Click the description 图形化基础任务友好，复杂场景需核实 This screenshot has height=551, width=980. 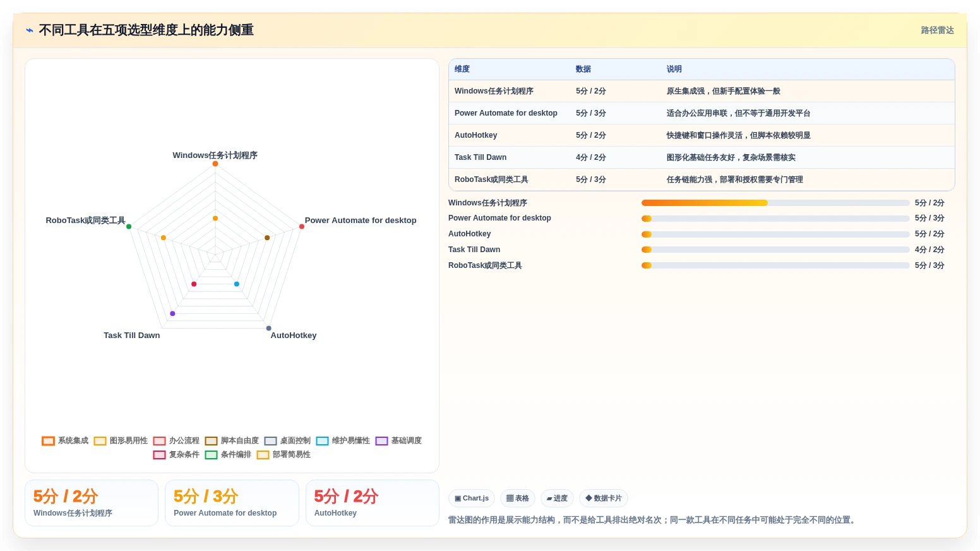(731, 157)
